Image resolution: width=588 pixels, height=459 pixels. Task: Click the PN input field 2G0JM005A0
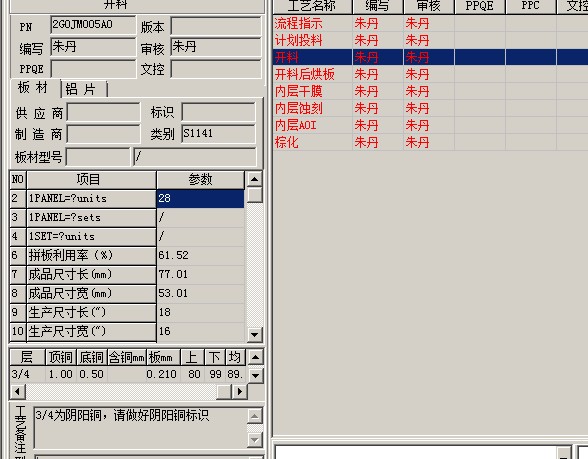point(93,25)
